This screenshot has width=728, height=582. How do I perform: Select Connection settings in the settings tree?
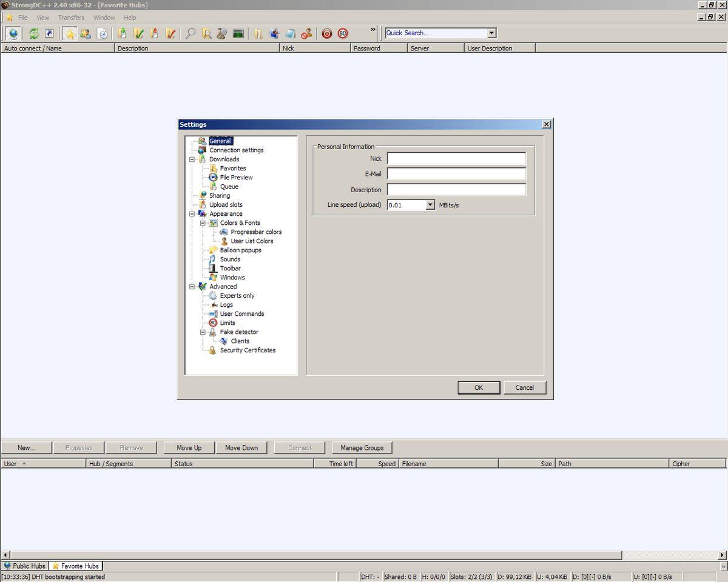236,150
